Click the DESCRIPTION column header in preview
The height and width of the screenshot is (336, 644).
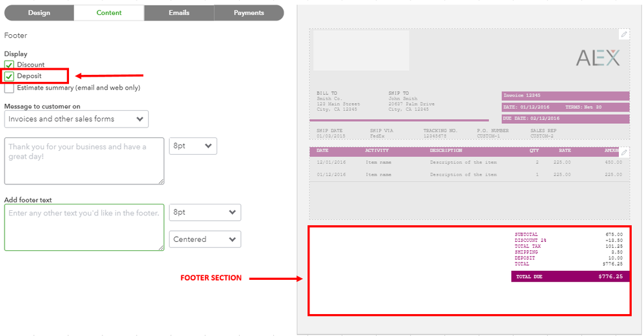tap(446, 151)
